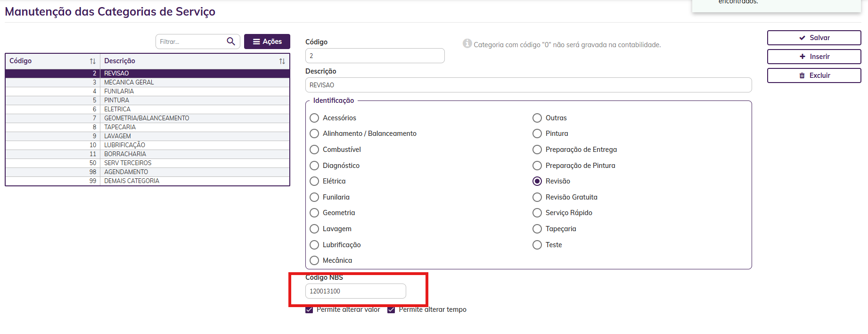Image resolution: width=868 pixels, height=334 pixels.
Task: Click the Filtrar search field
Action: (x=191, y=42)
